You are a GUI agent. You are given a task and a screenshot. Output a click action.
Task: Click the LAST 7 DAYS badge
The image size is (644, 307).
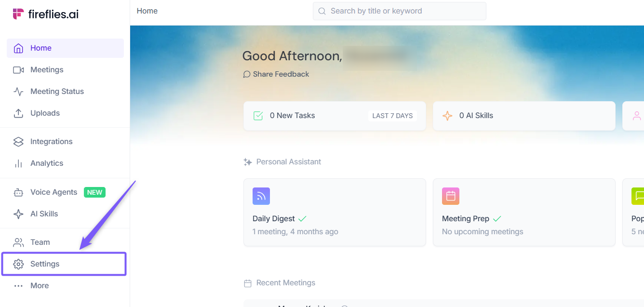pyautogui.click(x=392, y=116)
